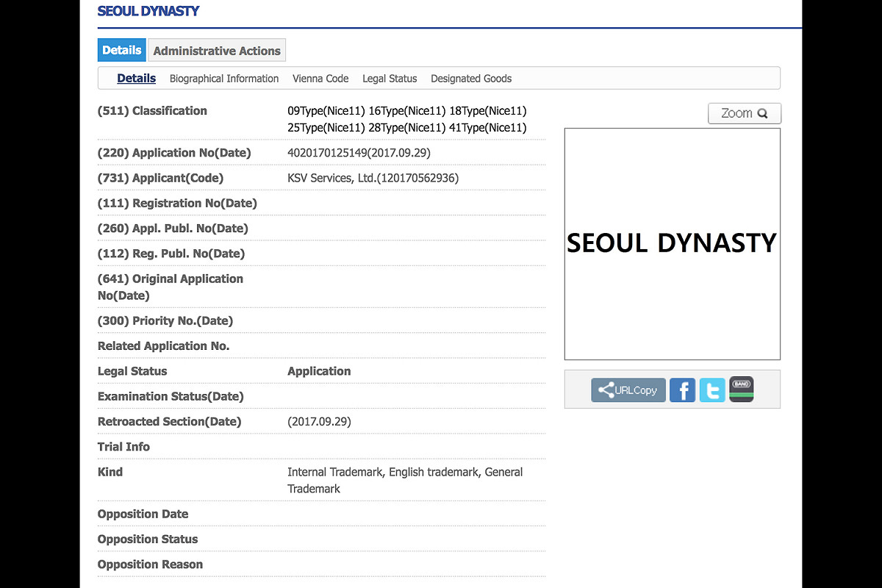The width and height of the screenshot is (882, 588).
Task: Click the 09Type(Nice11) classification entry
Action: tap(326, 111)
